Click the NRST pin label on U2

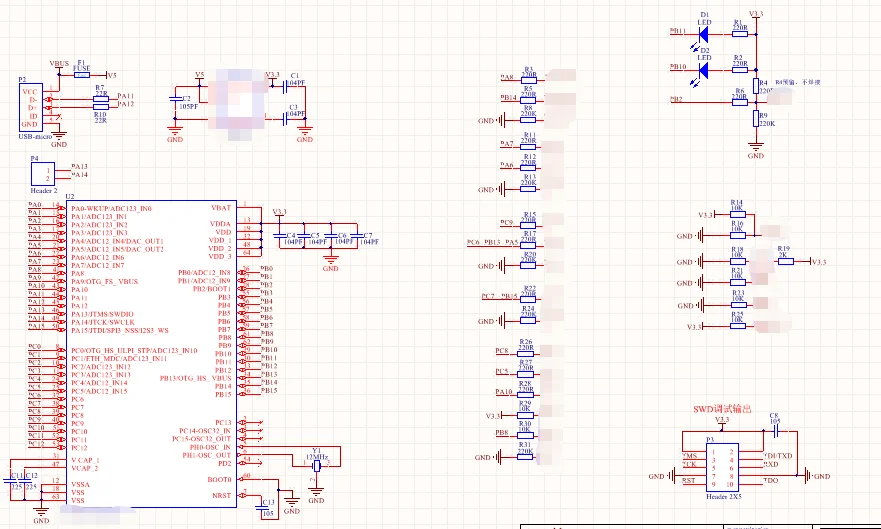point(221,495)
